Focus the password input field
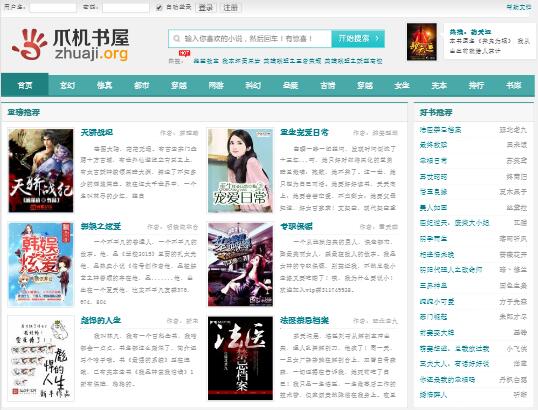 pos(126,8)
